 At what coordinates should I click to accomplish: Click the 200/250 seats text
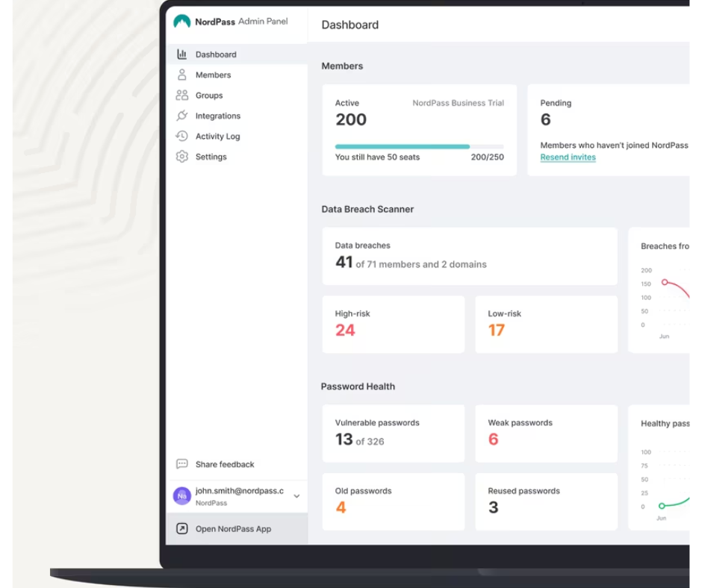[x=487, y=157]
